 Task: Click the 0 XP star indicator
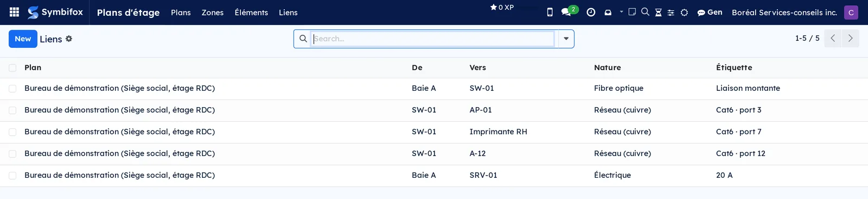point(502,8)
